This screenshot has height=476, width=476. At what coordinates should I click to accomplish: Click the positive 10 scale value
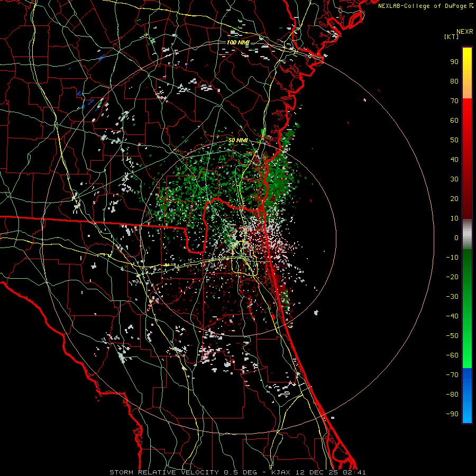(454, 218)
